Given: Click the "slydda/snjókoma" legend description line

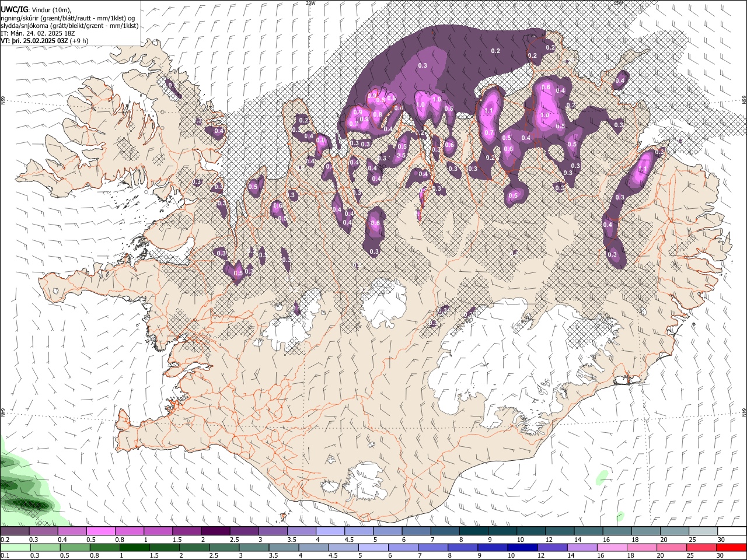Looking at the screenshot, I should coord(69,25).
